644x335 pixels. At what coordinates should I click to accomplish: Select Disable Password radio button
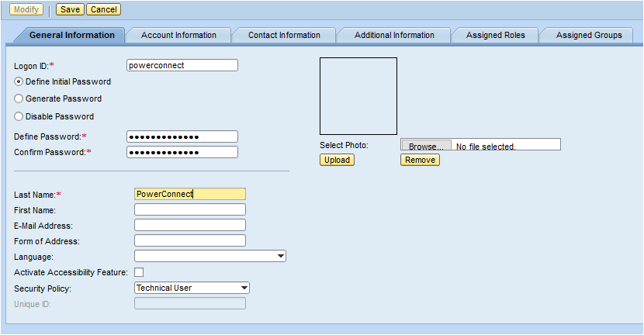[19, 117]
